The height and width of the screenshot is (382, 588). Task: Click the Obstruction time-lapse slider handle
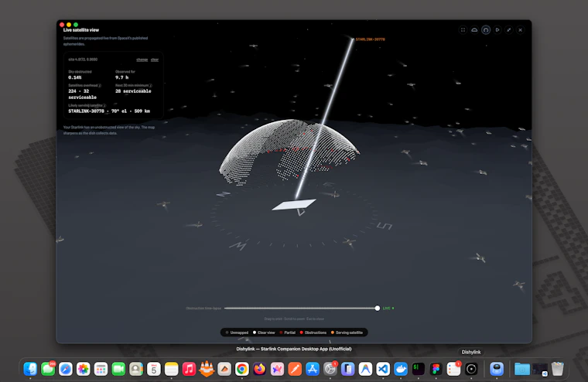[378, 308]
